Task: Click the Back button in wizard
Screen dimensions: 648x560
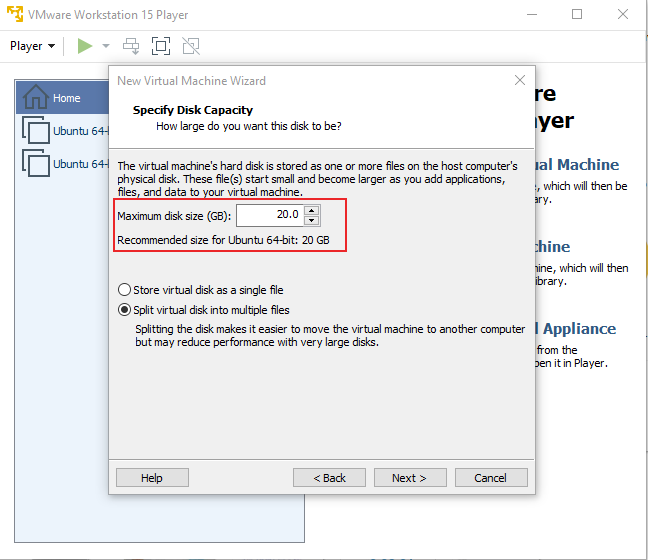Action: pyautogui.click(x=329, y=478)
